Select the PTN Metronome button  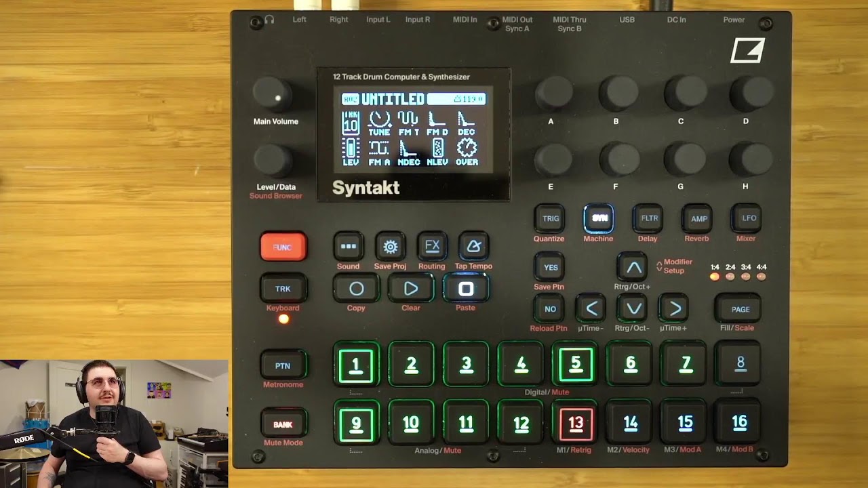[283, 366]
